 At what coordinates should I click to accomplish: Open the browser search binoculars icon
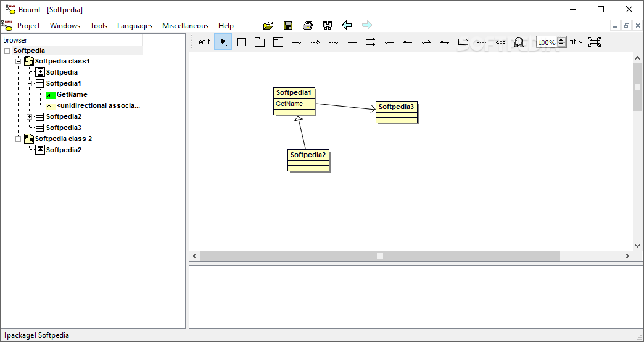coord(328,25)
